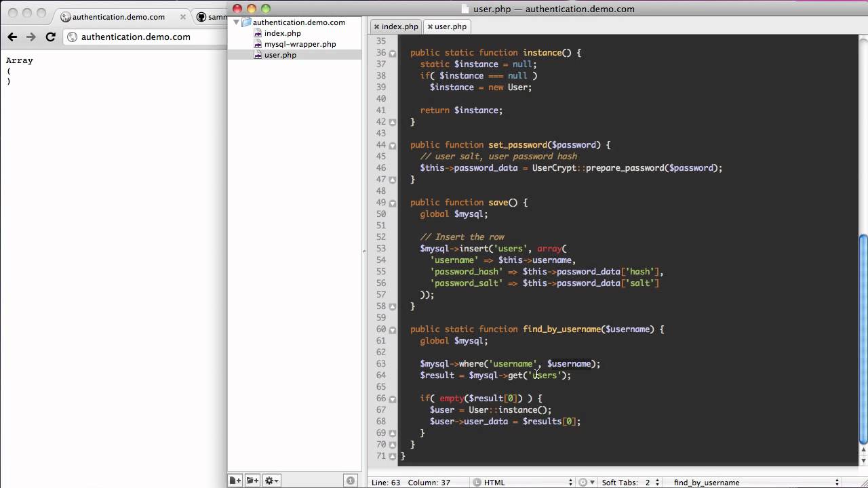Image resolution: width=868 pixels, height=488 pixels.
Task: Click '$results[0]' on line 68
Action: [549, 422]
